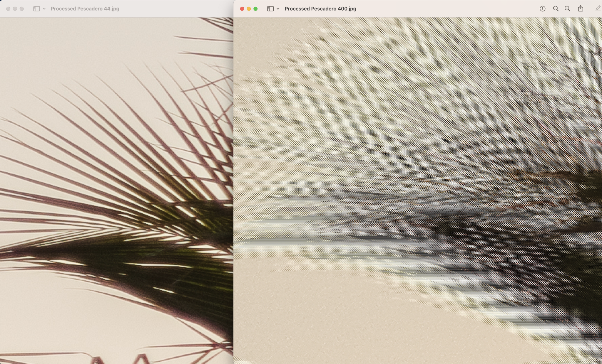Image resolution: width=602 pixels, height=364 pixels.
Task: Click the Processed Pescadero 400.jpg window title
Action: (x=320, y=9)
